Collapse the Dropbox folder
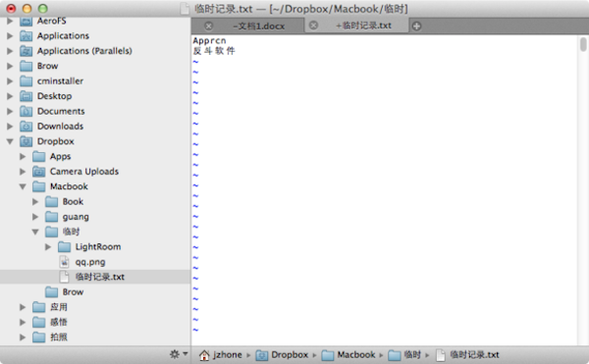Image resolution: width=589 pixels, height=364 pixels. [10, 141]
